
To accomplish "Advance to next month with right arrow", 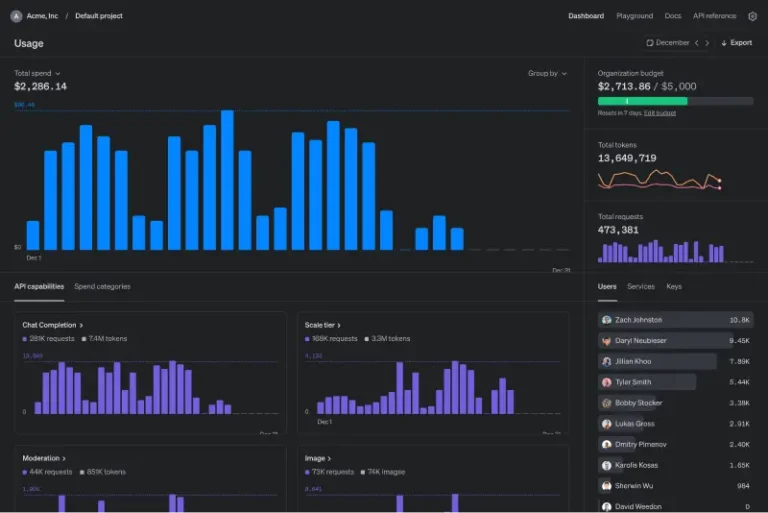I will tap(708, 43).
